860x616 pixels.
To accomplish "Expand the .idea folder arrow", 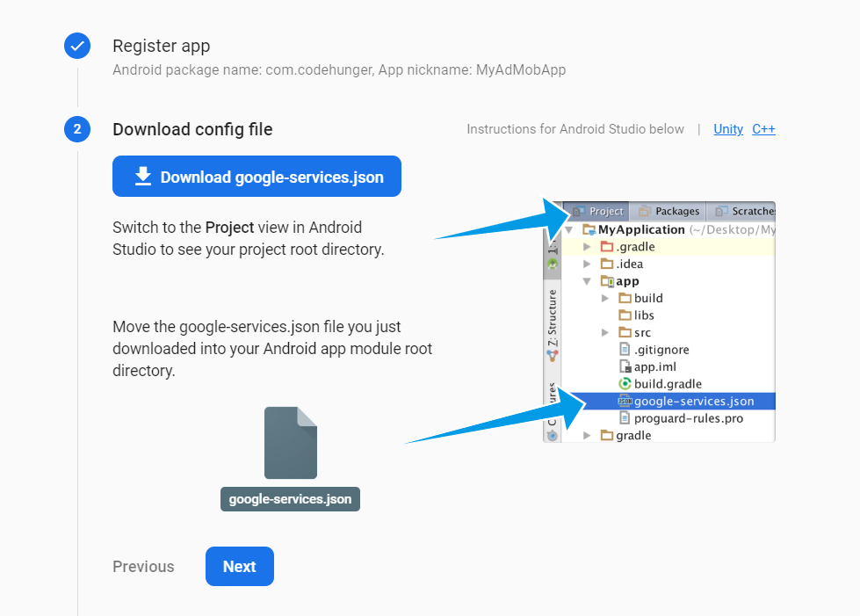I will (x=587, y=264).
